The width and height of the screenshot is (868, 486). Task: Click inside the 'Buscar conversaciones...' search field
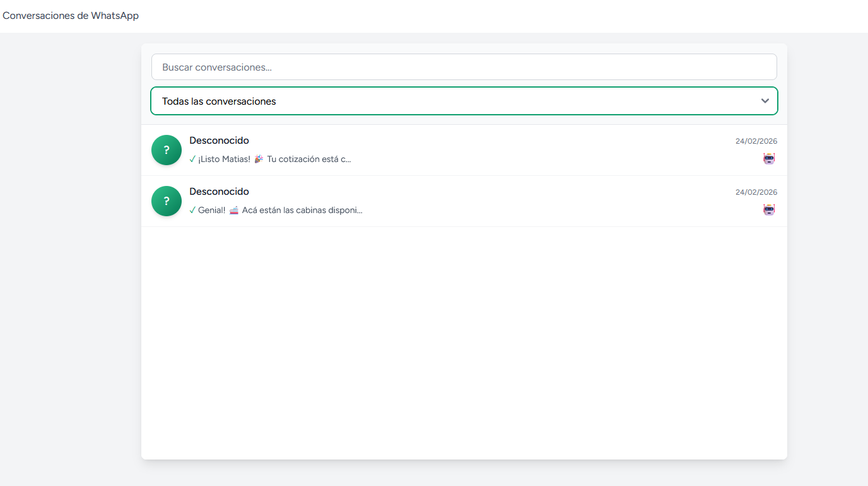(x=464, y=66)
